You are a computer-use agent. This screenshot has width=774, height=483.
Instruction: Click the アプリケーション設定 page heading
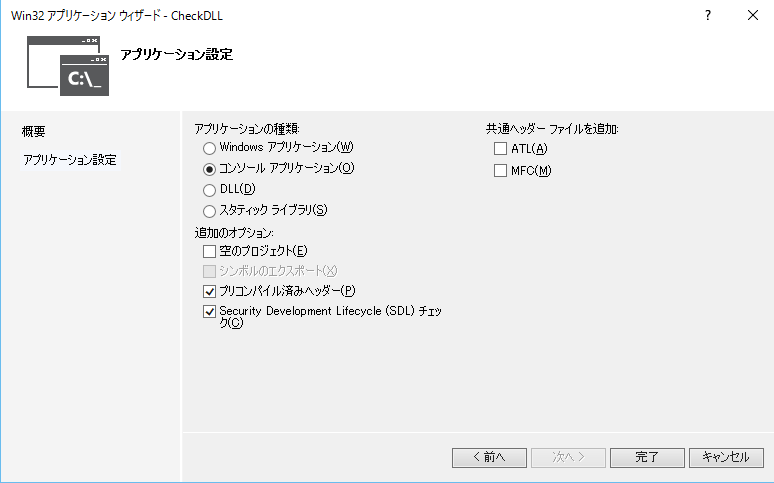click(x=176, y=55)
